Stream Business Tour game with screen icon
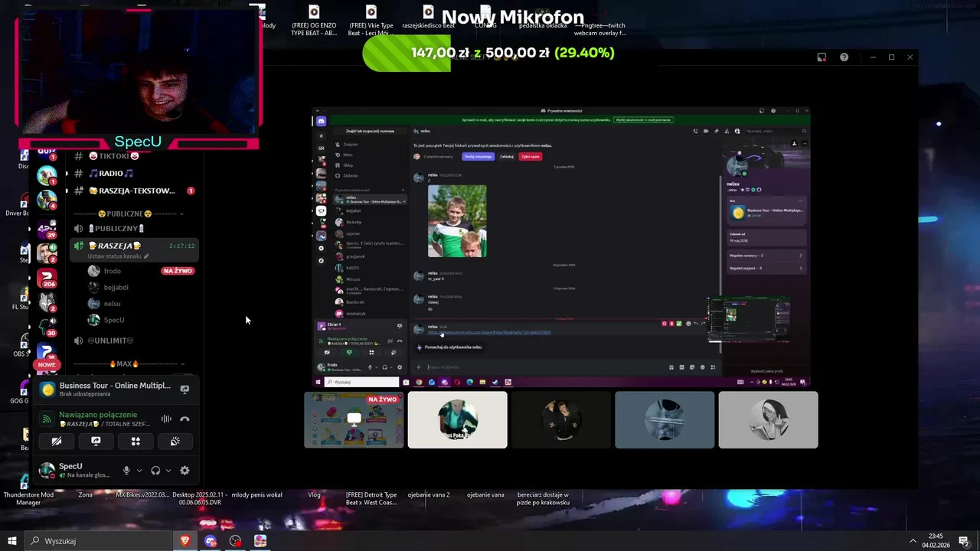Image resolution: width=980 pixels, height=551 pixels. pos(185,389)
